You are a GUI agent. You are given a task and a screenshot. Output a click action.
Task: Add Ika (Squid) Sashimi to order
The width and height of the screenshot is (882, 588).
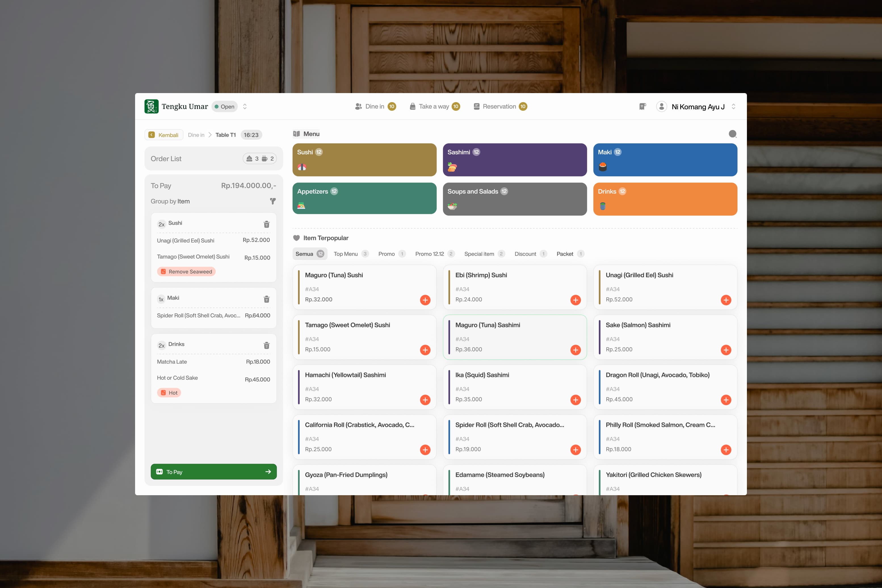tap(575, 400)
